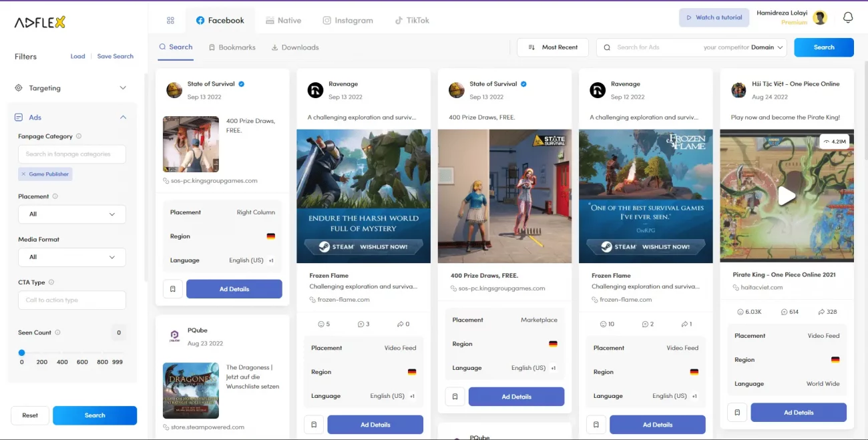Click Save Search link

click(116, 57)
